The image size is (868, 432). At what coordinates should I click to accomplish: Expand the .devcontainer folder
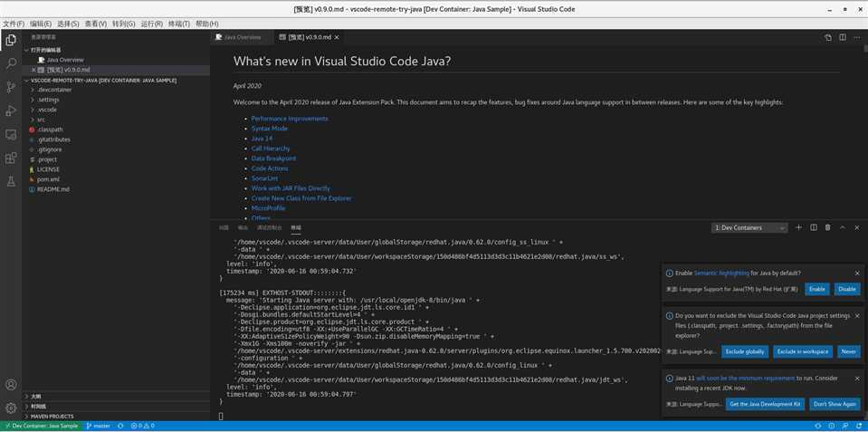point(116,90)
